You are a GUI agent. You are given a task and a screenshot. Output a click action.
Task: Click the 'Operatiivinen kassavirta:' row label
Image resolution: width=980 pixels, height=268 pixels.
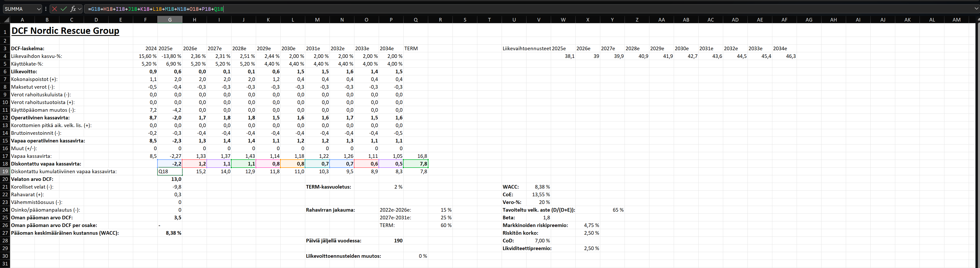point(40,118)
